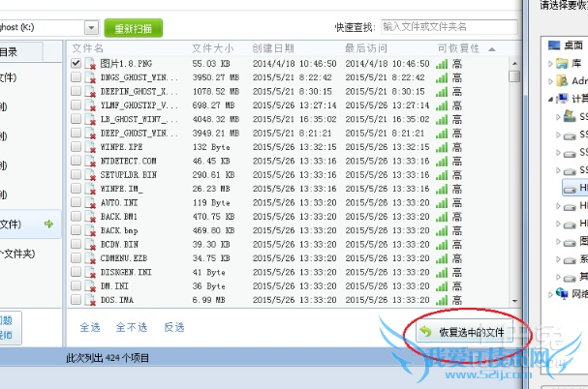The height and width of the screenshot is (389, 588).
Task: Check the DOS.IMA file checkbox
Action: pyautogui.click(x=76, y=299)
